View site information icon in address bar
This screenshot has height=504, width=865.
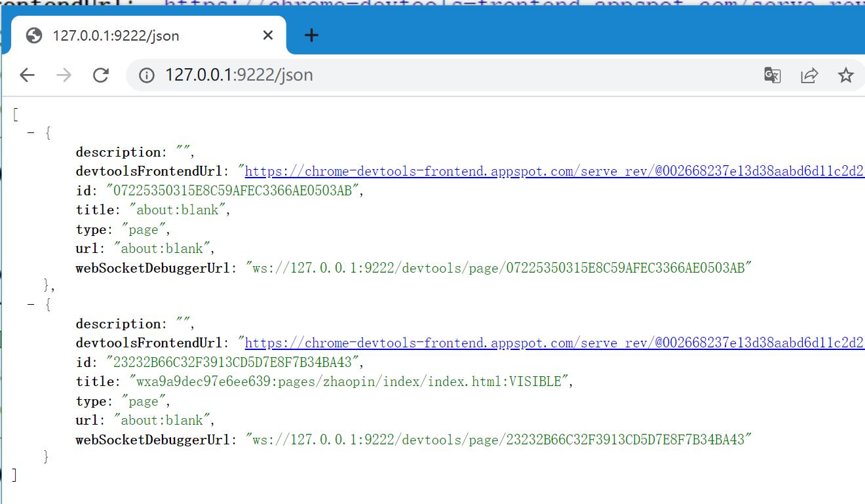(x=147, y=75)
